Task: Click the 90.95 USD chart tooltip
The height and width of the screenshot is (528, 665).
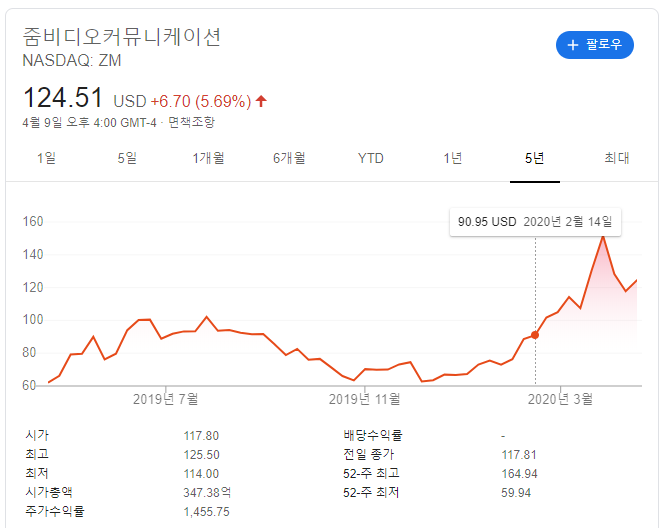Action: (535, 222)
